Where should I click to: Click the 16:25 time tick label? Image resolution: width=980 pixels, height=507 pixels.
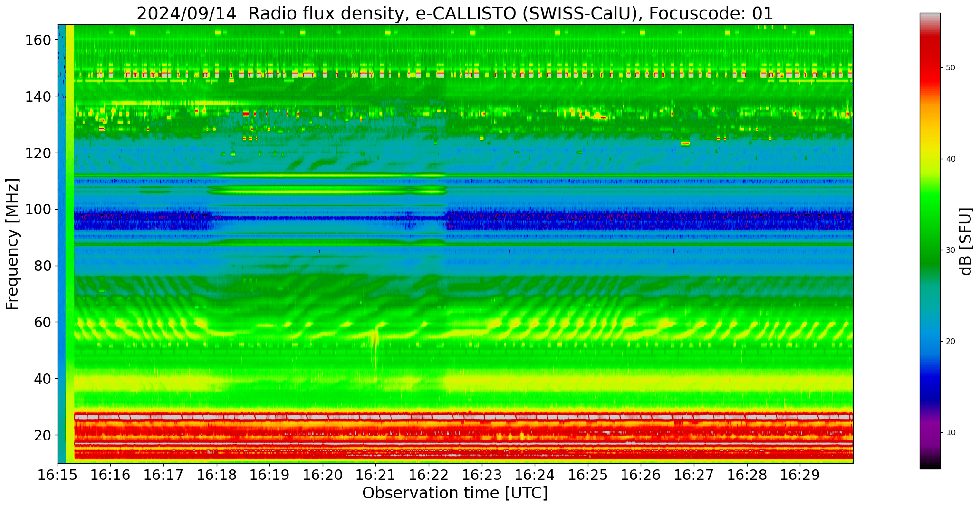pyautogui.click(x=588, y=475)
